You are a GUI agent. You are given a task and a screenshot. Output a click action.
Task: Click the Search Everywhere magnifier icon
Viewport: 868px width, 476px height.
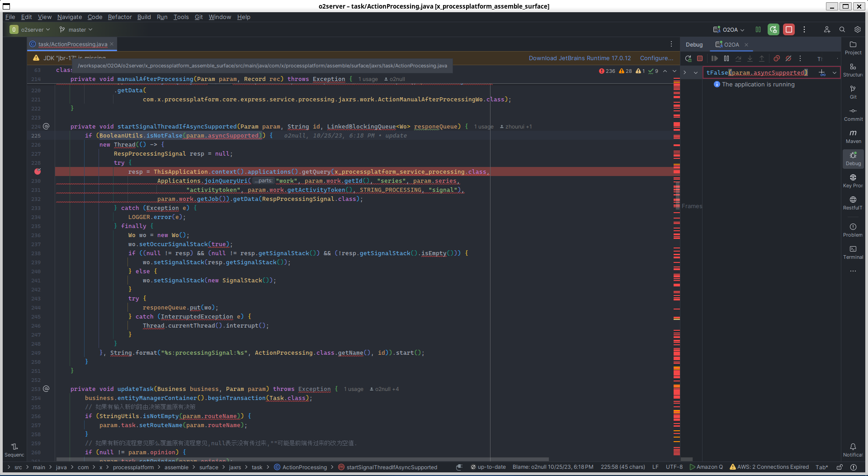[842, 29]
